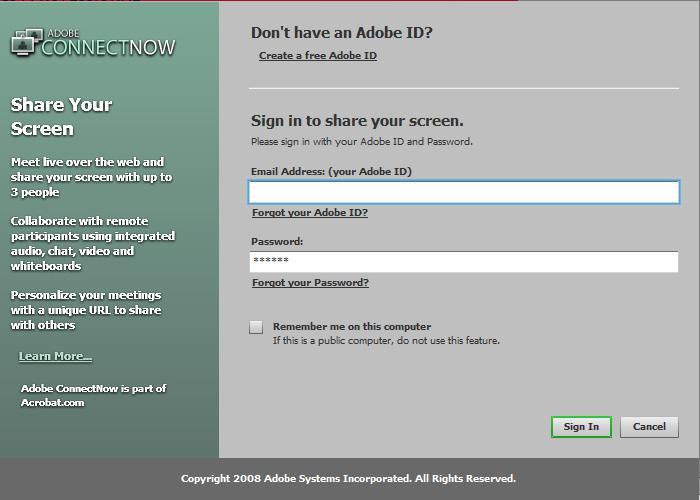Image resolution: width=700 pixels, height=500 pixels.
Task: Open the Forgot your Password? link
Action: pyautogui.click(x=310, y=283)
